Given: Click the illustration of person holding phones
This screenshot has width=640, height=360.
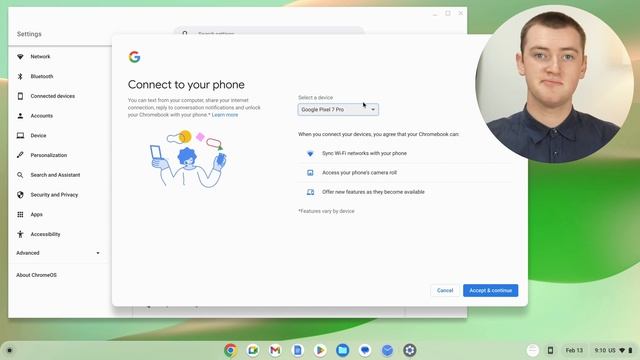Looking at the screenshot, I should pyautogui.click(x=188, y=159).
